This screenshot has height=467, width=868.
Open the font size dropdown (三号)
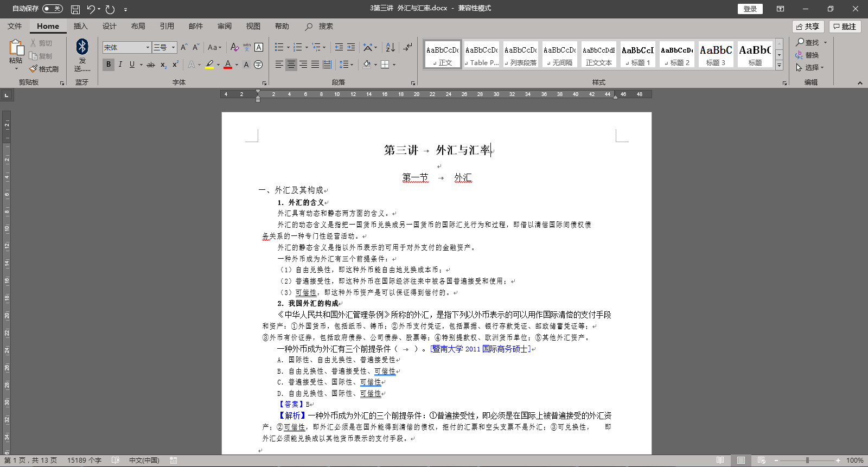coord(174,48)
